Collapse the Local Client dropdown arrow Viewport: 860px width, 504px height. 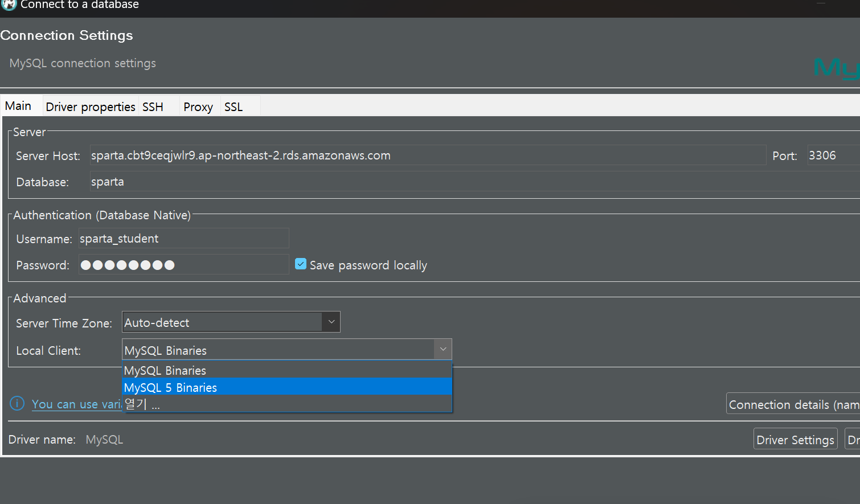443,350
